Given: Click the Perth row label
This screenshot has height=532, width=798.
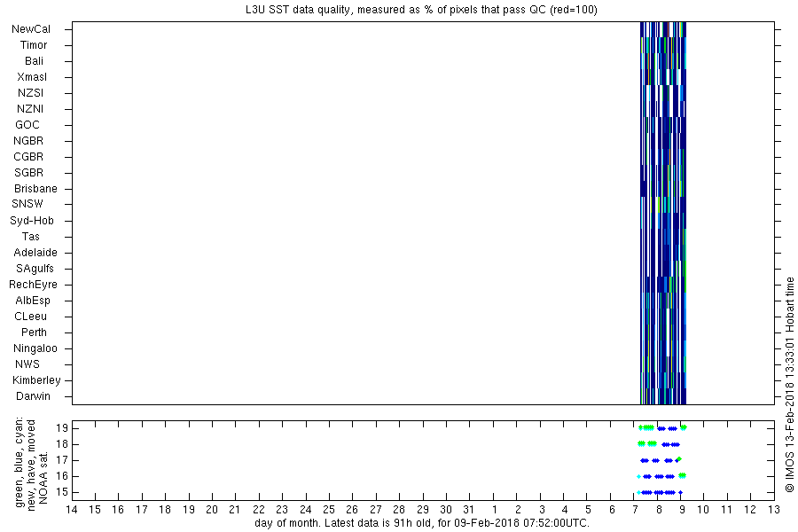Looking at the screenshot, I should (x=34, y=332).
